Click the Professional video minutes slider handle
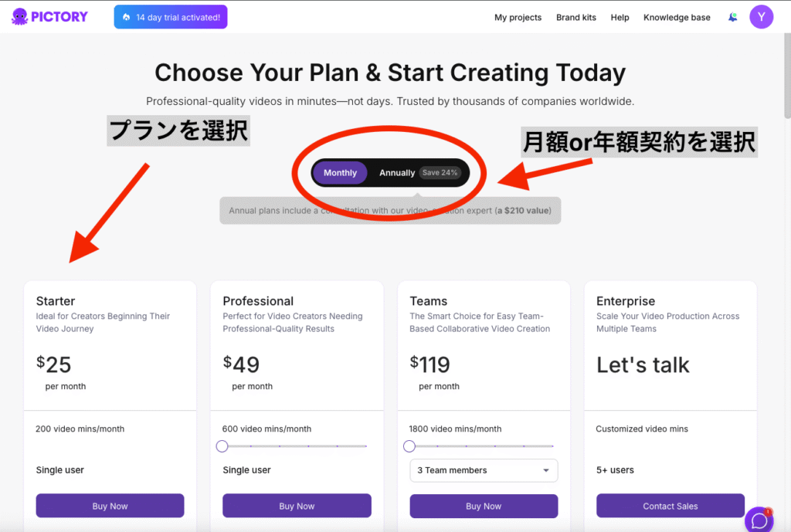The height and width of the screenshot is (532, 791). point(222,446)
